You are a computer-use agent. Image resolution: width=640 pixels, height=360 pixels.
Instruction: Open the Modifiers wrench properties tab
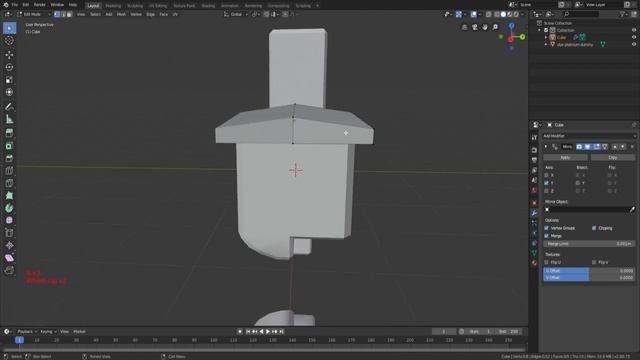pyautogui.click(x=534, y=213)
